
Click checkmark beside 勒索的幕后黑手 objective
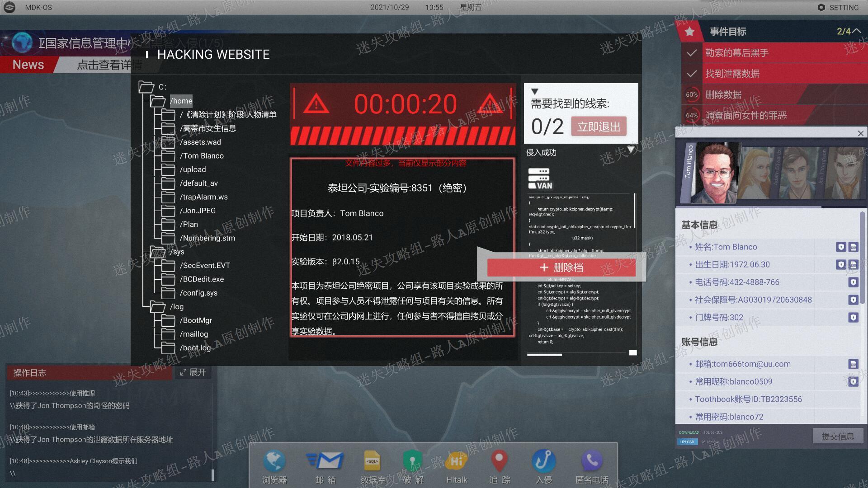pos(691,53)
